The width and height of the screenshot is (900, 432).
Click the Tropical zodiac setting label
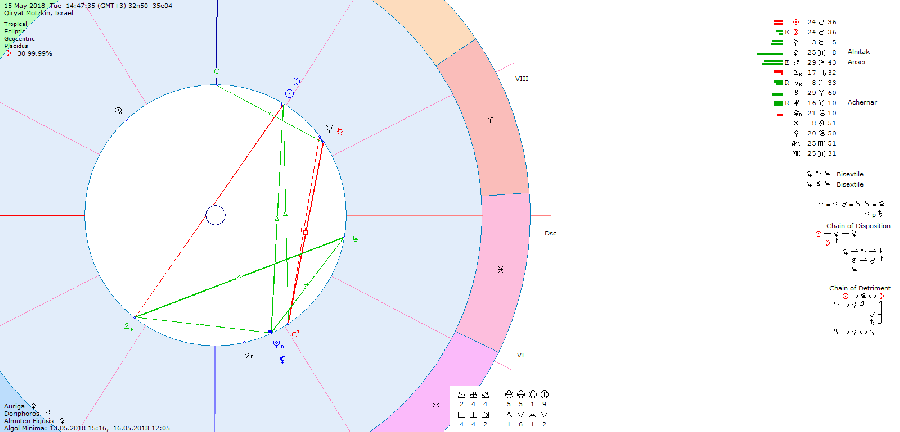[15, 25]
